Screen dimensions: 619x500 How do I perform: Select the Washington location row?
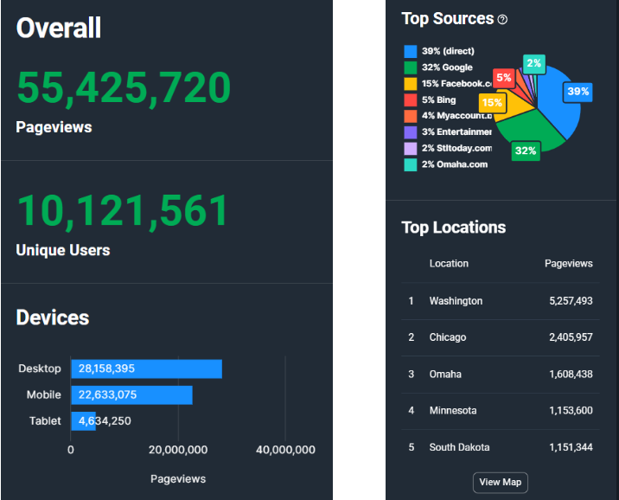point(500,301)
